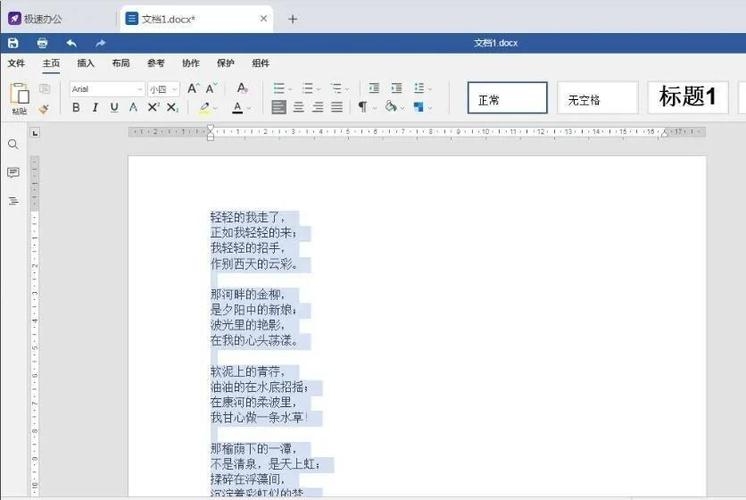Screen dimensions: 746x500
Task: Apply the font color A
Action: pyautogui.click(x=237, y=108)
